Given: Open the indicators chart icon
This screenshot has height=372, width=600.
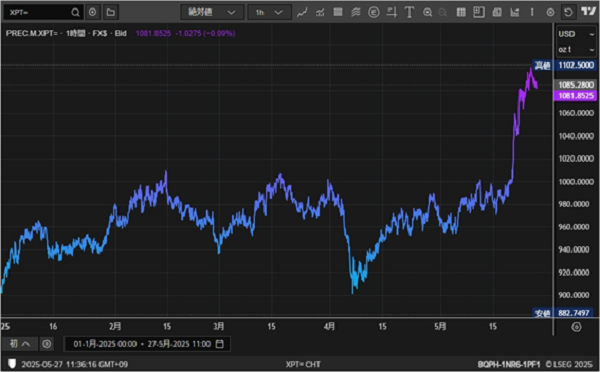Looking at the screenshot, I should click(320, 13).
